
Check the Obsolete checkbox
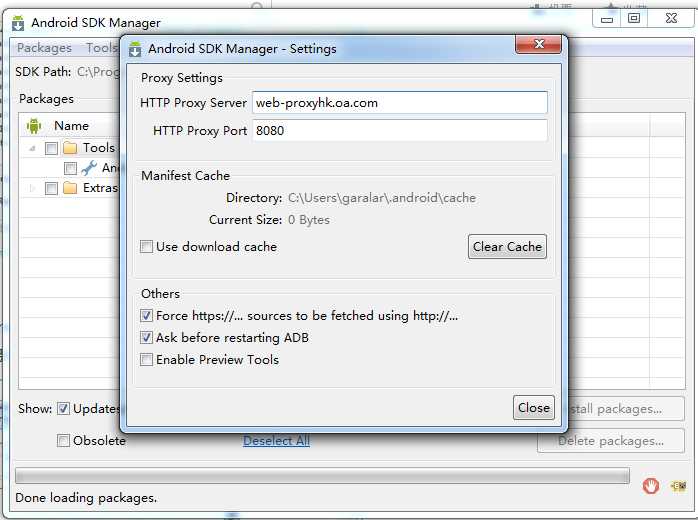pos(63,441)
